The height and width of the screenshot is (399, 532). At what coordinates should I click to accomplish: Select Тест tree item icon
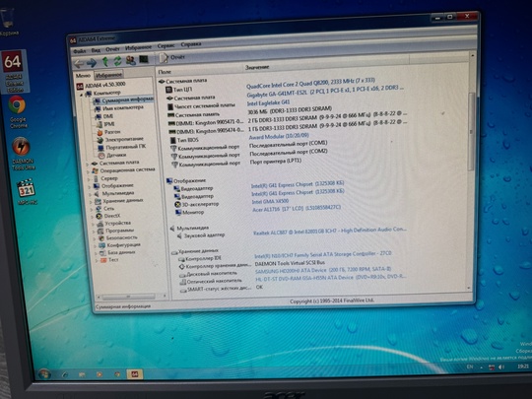tap(102, 260)
